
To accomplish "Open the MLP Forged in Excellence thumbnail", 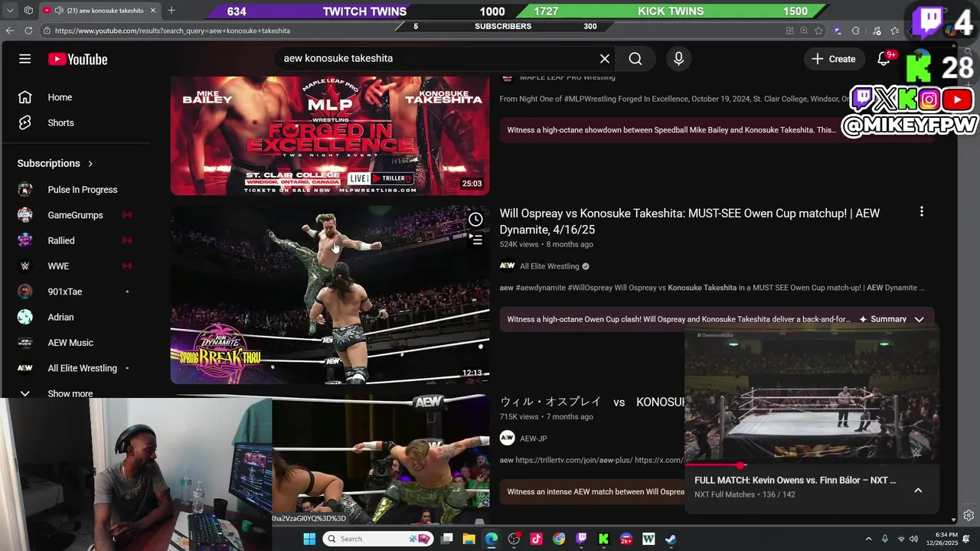I will coord(330,135).
